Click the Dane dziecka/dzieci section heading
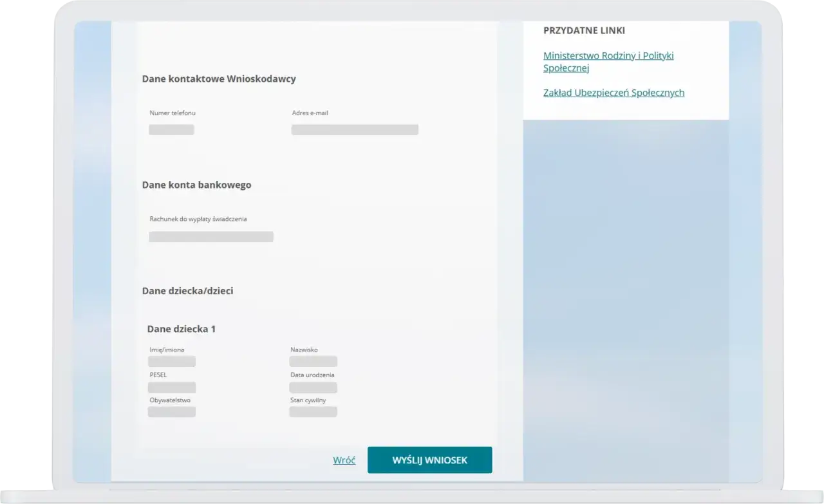The width and height of the screenshot is (824, 504). 187,290
